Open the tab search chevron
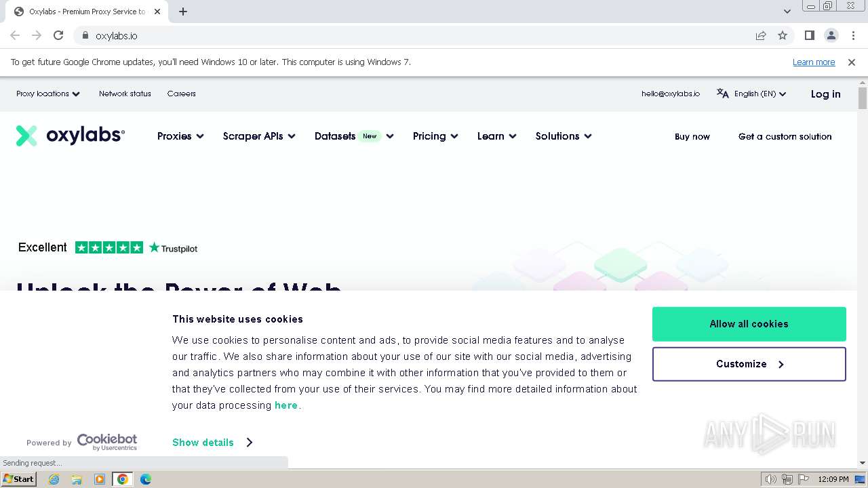Image resolution: width=868 pixels, height=488 pixels. coord(787,12)
